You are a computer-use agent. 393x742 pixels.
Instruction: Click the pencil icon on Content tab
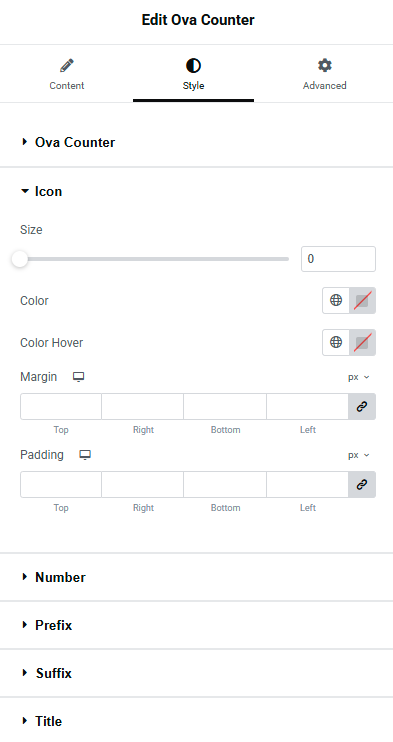67,65
